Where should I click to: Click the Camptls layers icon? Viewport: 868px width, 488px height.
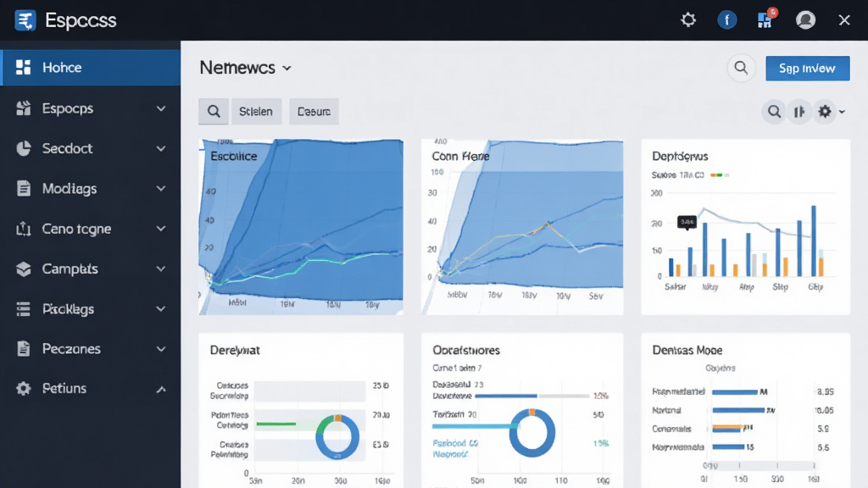[x=23, y=269]
